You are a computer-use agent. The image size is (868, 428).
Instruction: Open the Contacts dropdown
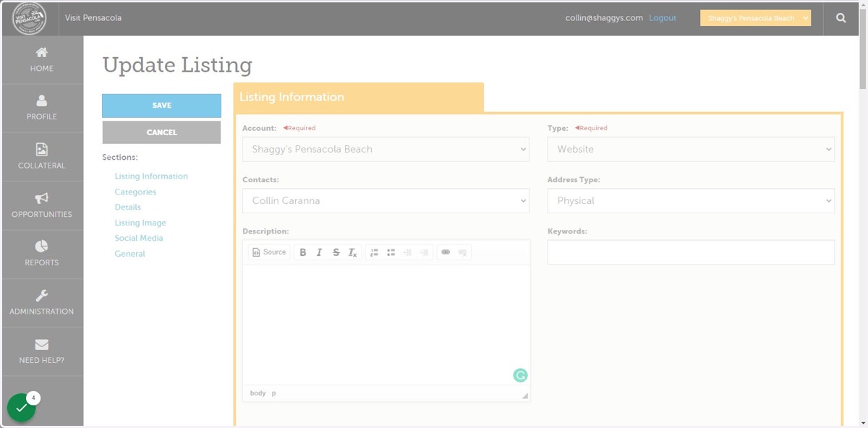pyautogui.click(x=386, y=200)
